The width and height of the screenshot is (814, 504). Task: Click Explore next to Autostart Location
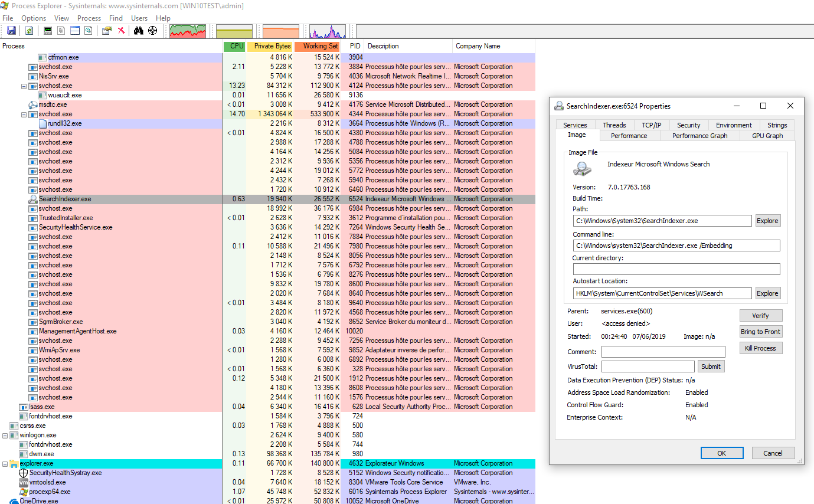point(767,293)
